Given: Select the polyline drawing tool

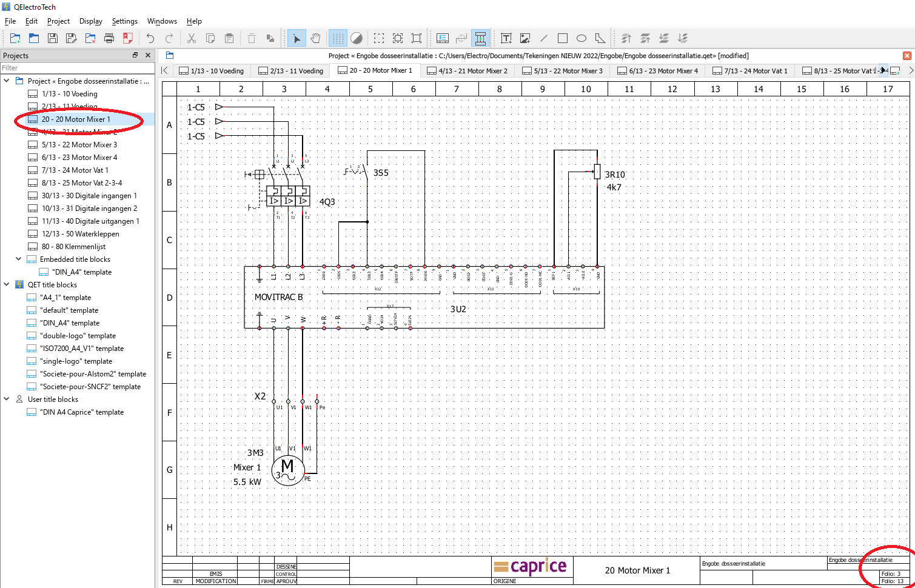Looking at the screenshot, I should pyautogui.click(x=600, y=39).
